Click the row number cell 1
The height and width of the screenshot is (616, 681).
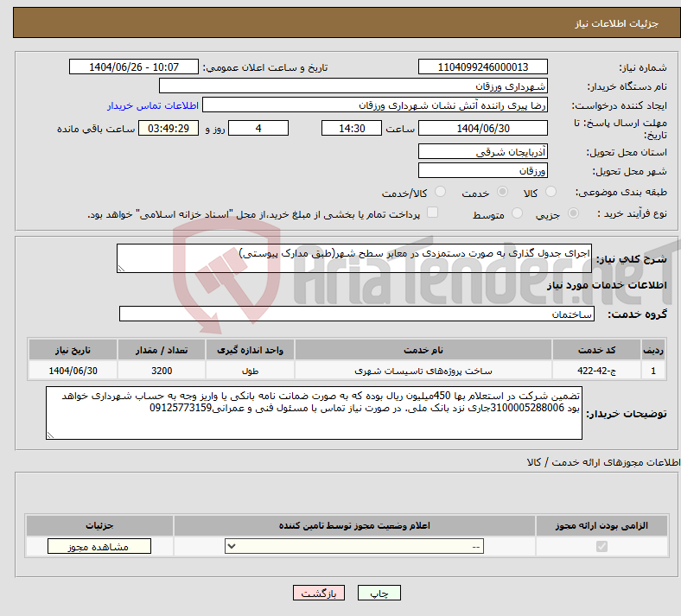[x=653, y=371]
